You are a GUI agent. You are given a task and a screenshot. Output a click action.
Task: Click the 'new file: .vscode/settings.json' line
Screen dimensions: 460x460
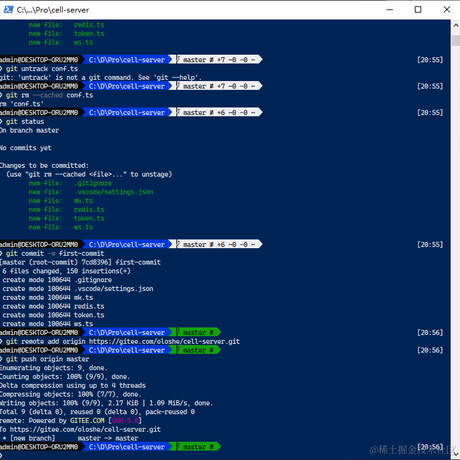(91, 192)
